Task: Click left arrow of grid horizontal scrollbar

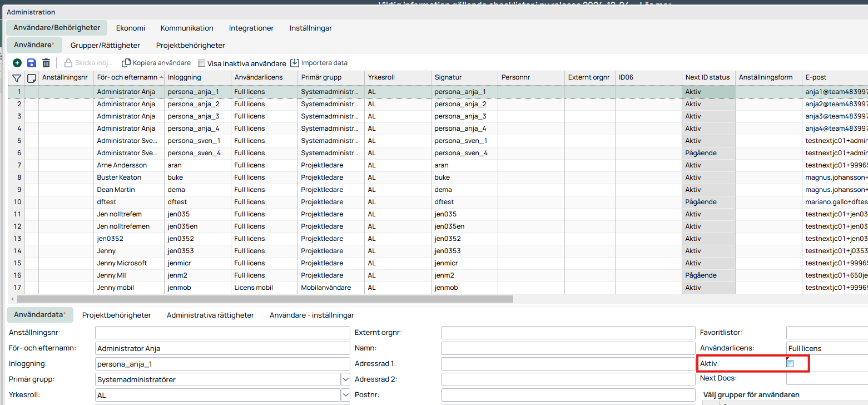Action: pos(12,299)
